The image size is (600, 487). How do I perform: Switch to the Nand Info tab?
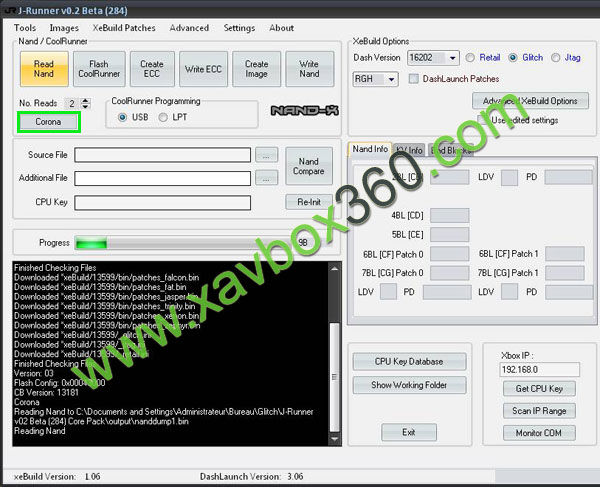[370, 149]
